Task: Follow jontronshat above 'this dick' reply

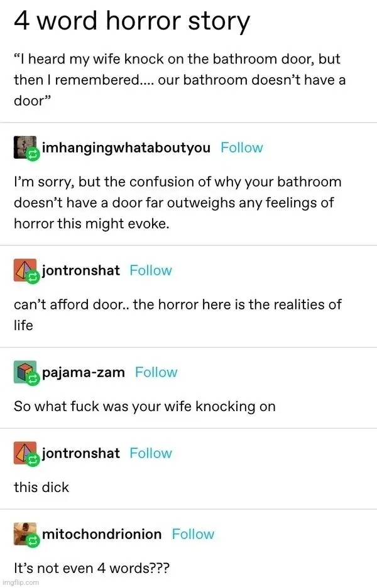Action: click(x=151, y=453)
